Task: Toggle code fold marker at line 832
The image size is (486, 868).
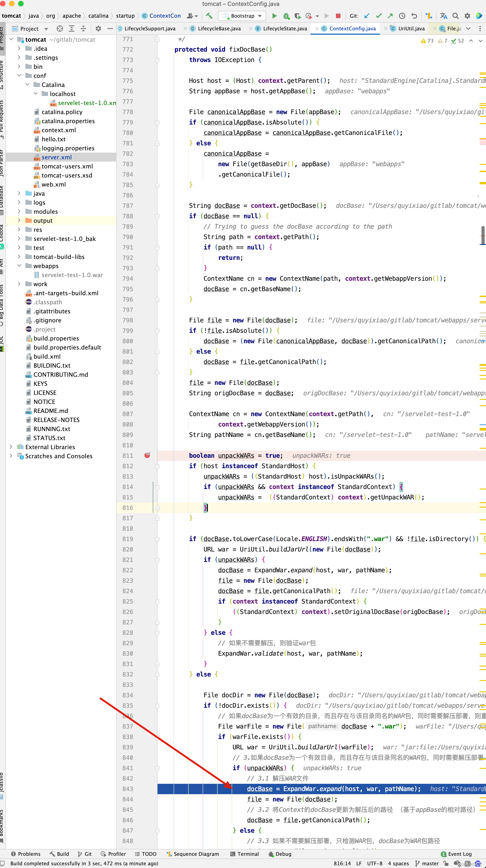Action: [x=157, y=674]
